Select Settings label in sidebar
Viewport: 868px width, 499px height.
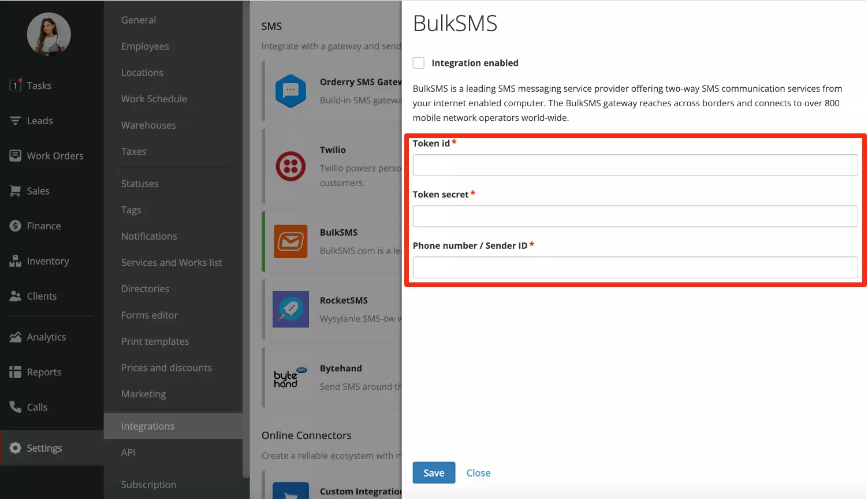click(x=44, y=448)
